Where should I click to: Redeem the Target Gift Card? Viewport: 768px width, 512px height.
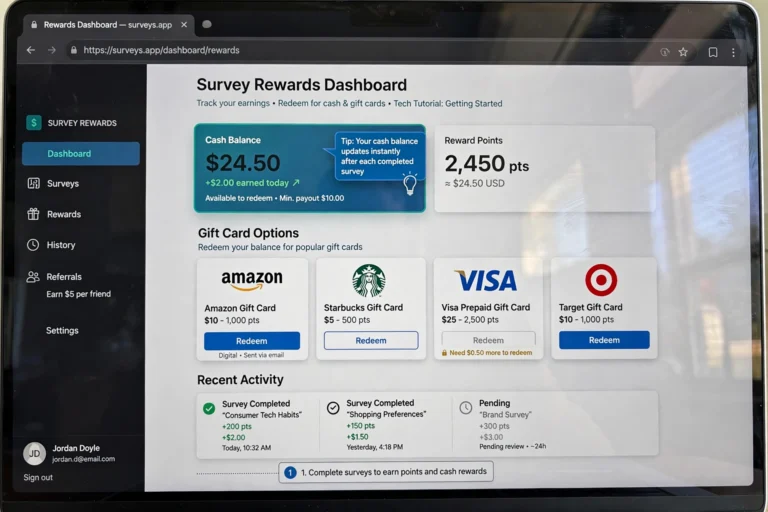coord(604,340)
